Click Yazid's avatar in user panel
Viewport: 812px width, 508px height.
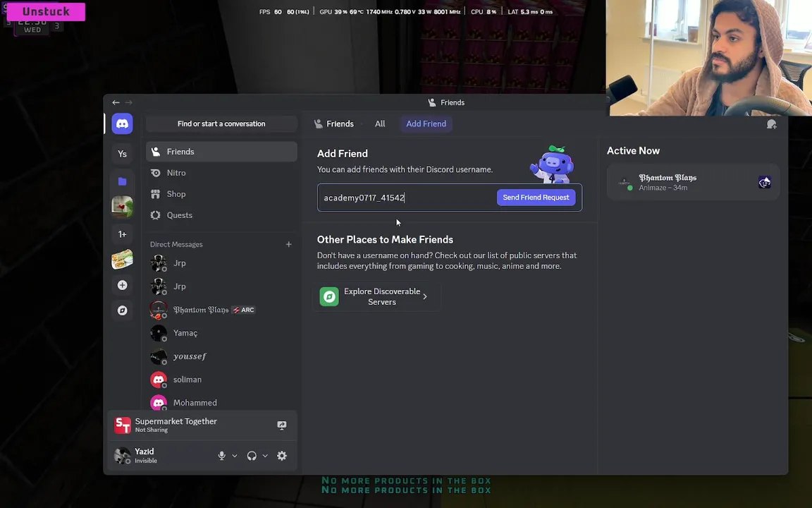[x=122, y=456]
